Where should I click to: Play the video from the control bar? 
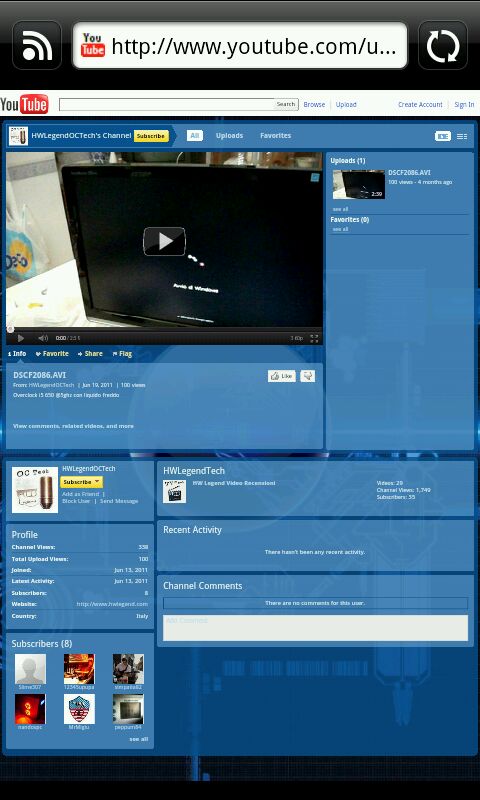(21, 338)
